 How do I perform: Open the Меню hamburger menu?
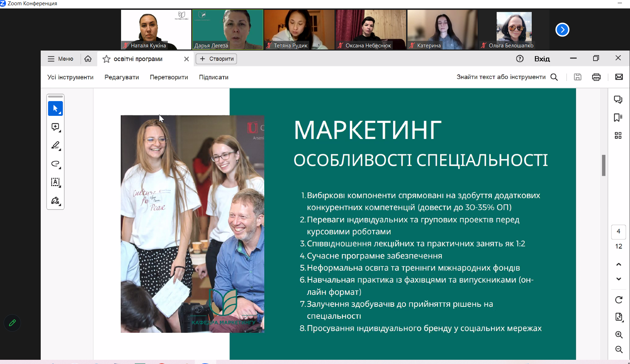pos(61,59)
